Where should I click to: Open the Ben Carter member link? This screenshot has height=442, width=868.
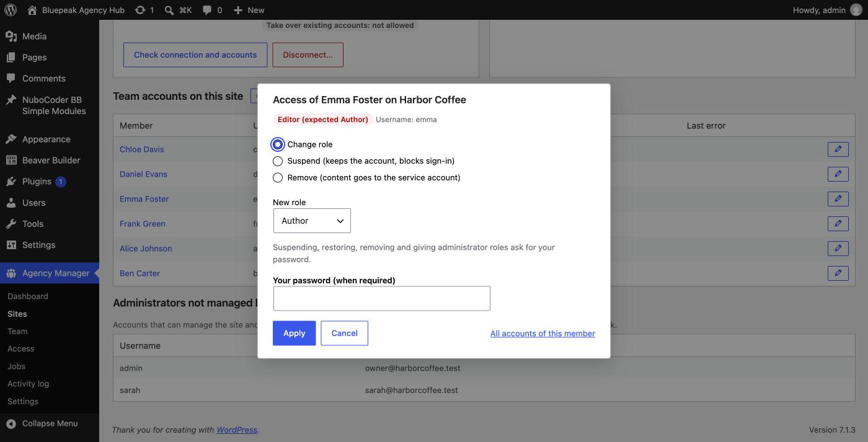139,273
